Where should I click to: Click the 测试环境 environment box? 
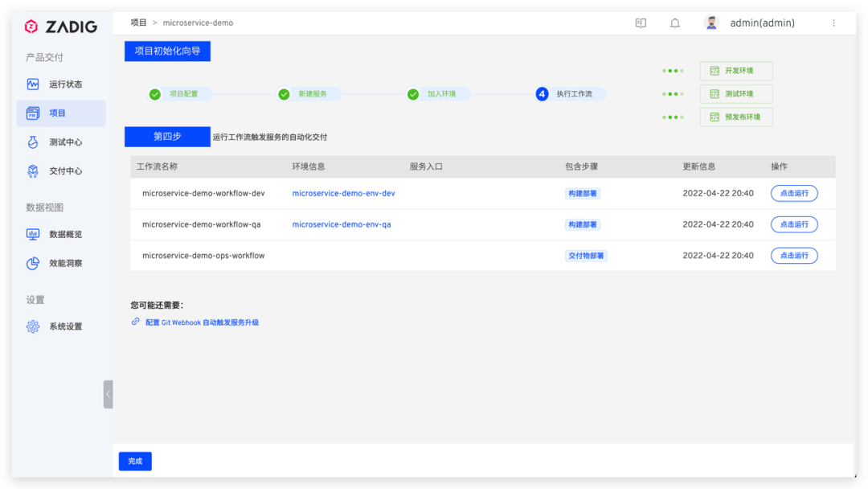(x=736, y=94)
